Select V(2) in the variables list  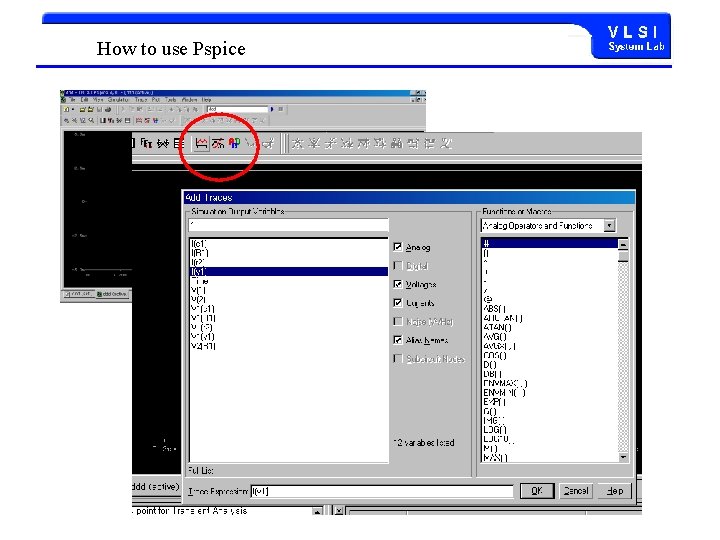point(198,299)
